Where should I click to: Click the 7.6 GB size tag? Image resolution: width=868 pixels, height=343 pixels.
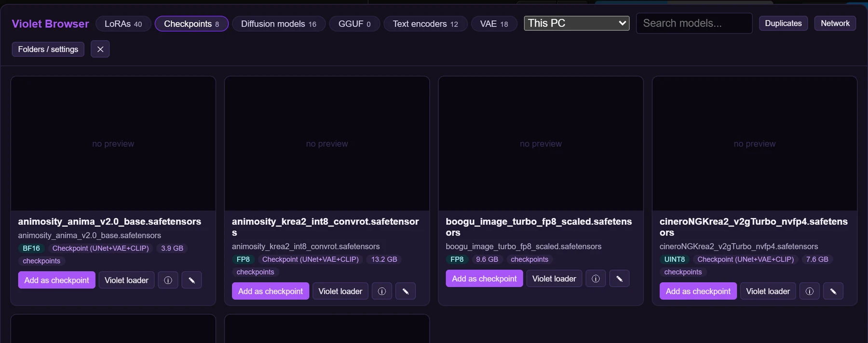817,260
